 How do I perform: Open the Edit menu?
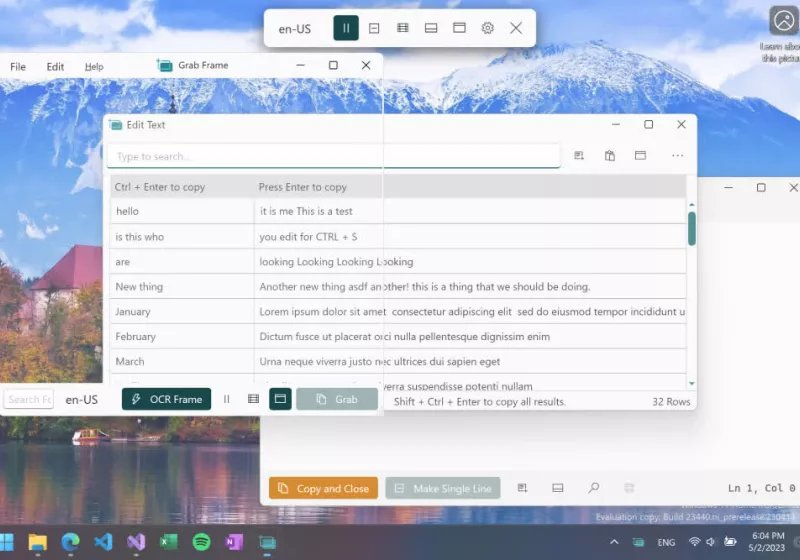coord(55,66)
